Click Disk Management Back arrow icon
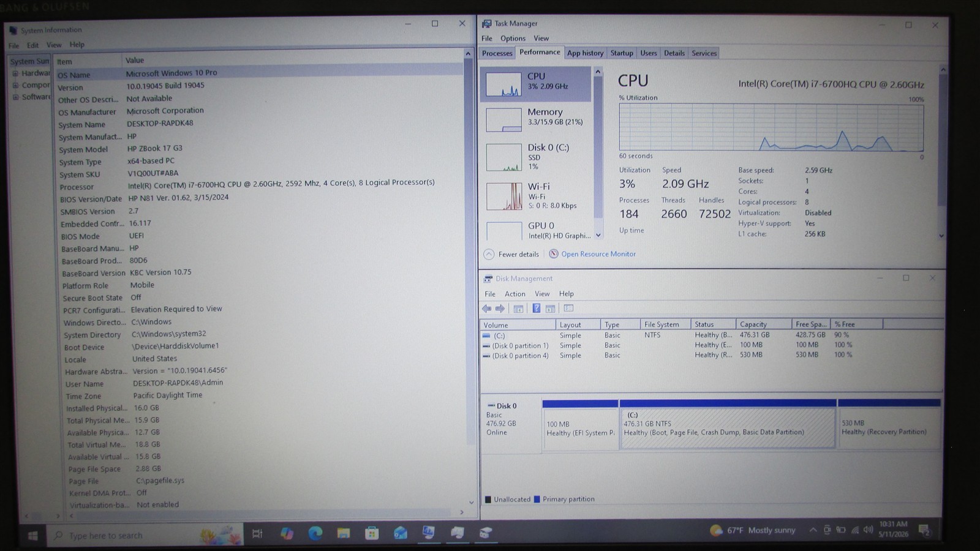Screen dimensions: 980x551 tap(487, 309)
